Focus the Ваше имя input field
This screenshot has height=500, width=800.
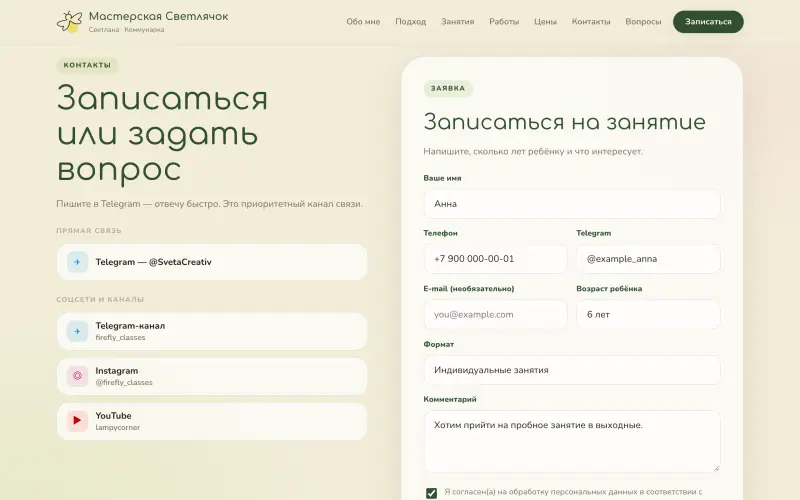click(x=572, y=204)
